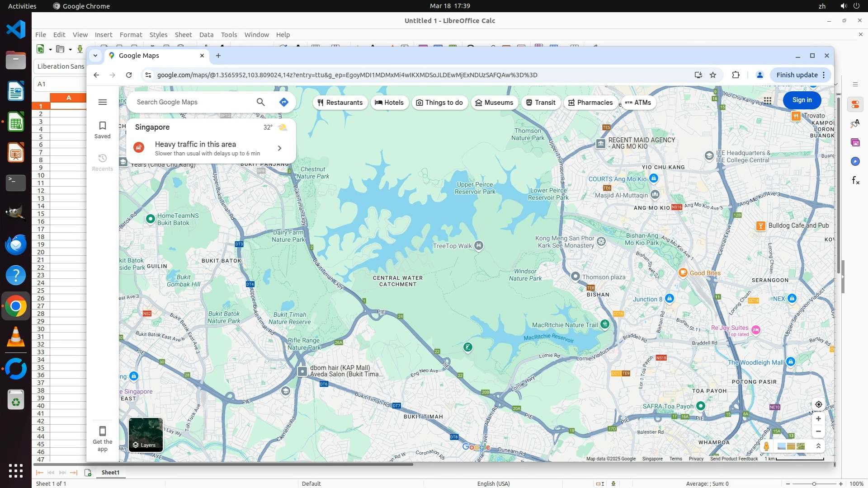This screenshot has width=868, height=488.
Task: Click the Google Maps directions icon
Action: tap(284, 102)
